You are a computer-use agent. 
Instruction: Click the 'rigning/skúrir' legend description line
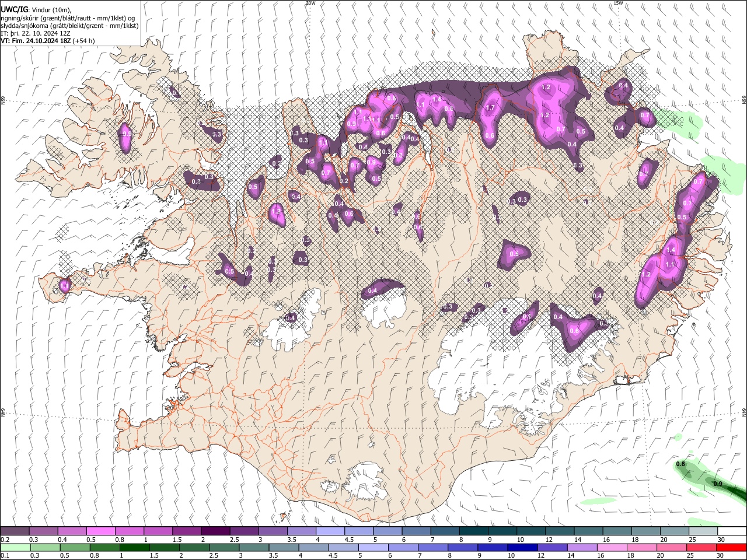pos(68,17)
